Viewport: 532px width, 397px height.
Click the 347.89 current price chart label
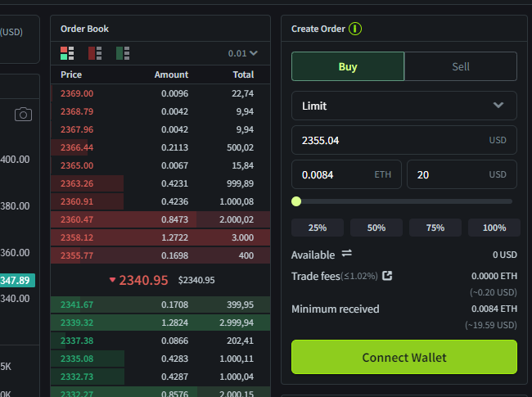(x=17, y=280)
